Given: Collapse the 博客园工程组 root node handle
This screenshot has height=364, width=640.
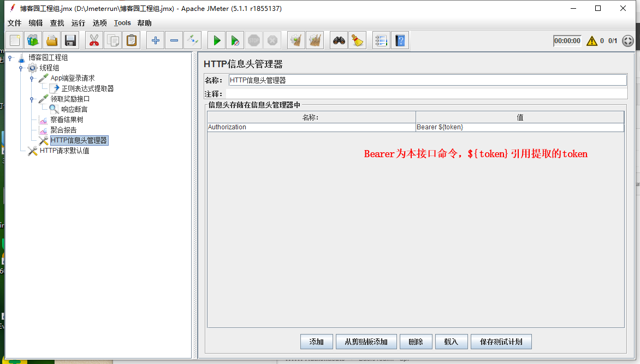Looking at the screenshot, I should click(10, 58).
